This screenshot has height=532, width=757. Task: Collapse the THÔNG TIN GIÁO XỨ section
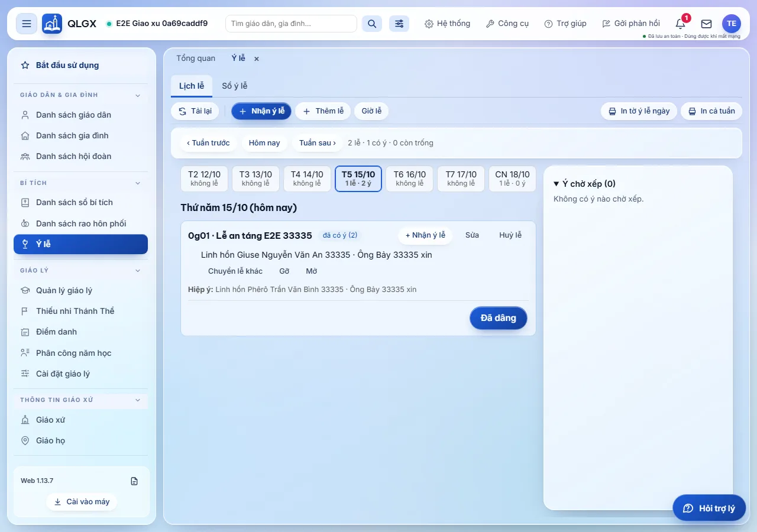(x=80, y=400)
